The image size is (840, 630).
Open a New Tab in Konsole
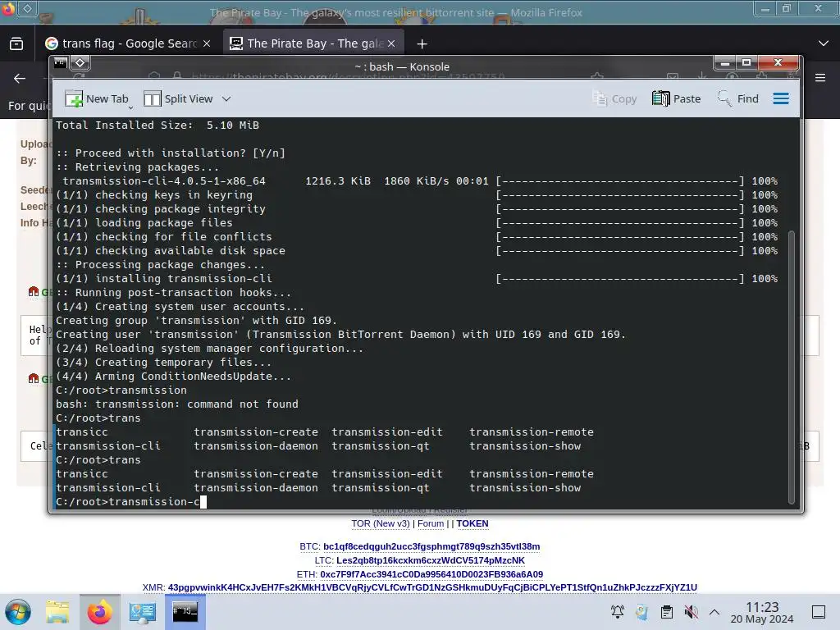point(97,98)
